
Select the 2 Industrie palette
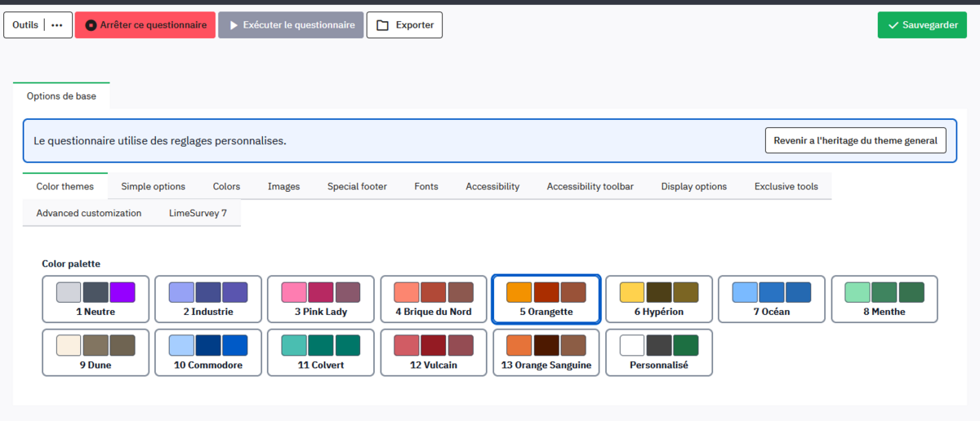point(208,299)
